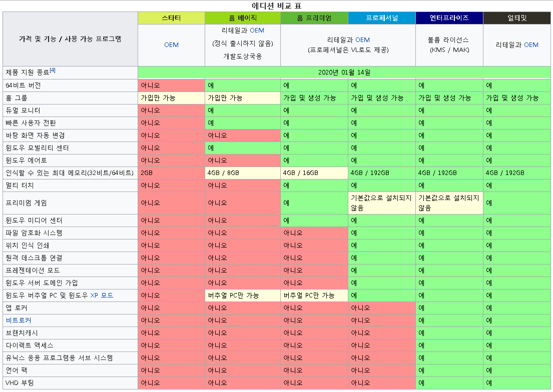Open the 비트로커 link

point(19,320)
